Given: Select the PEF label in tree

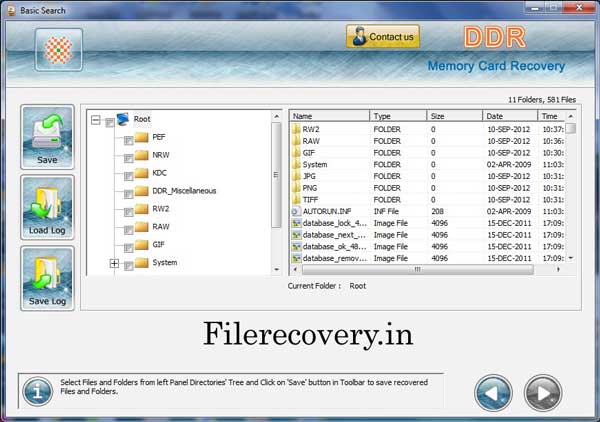Looking at the screenshot, I should click(x=159, y=137).
